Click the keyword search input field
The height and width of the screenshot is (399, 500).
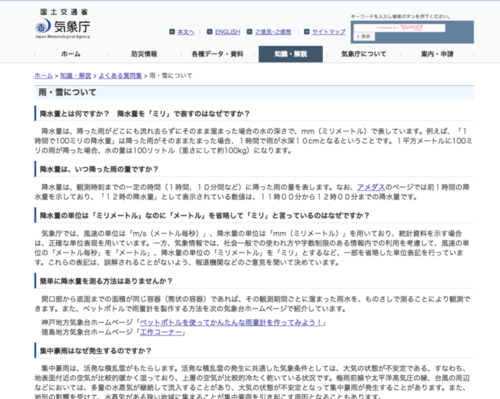(x=399, y=28)
